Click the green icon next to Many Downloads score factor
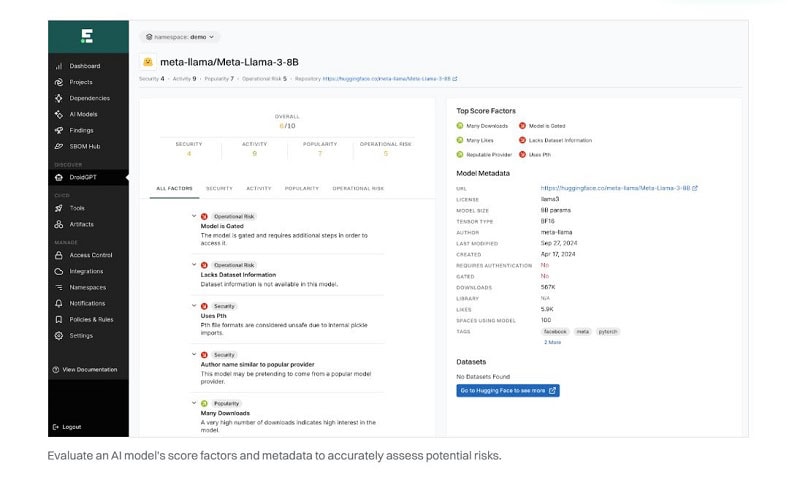 (x=460, y=126)
